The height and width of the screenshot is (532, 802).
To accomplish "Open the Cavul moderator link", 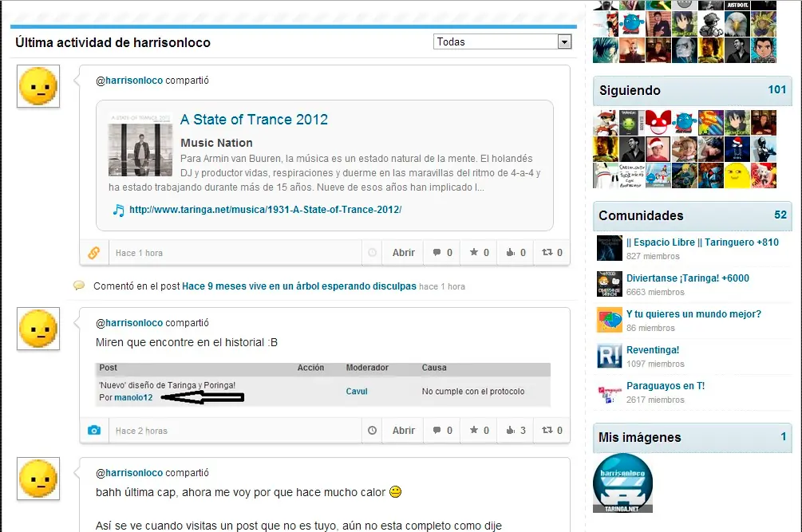I will [357, 392].
